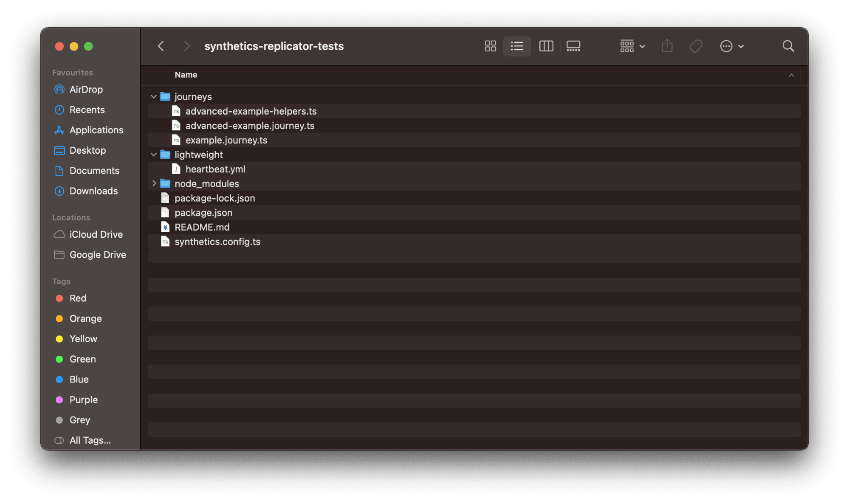Switch to icon grid view
849x504 pixels.
click(490, 46)
